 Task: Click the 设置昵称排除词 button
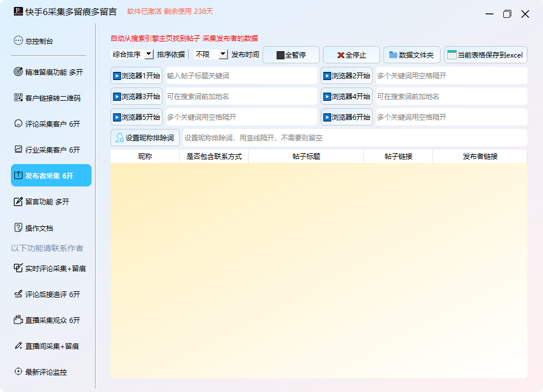point(145,138)
